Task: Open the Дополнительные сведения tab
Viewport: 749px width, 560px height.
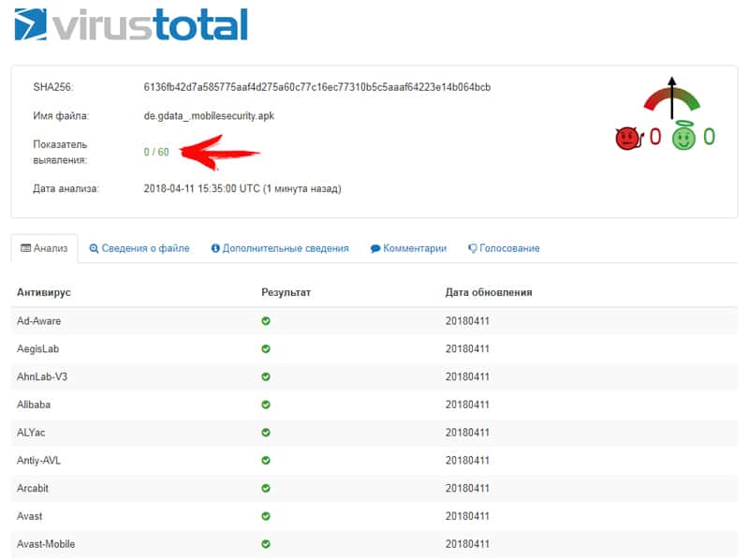Action: pyautogui.click(x=280, y=248)
